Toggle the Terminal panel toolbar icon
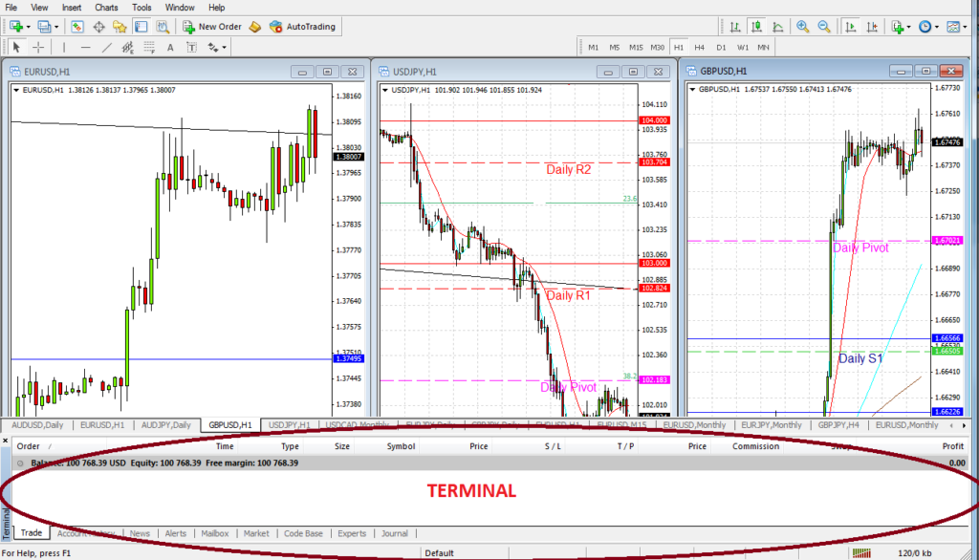979x560 pixels. (x=141, y=26)
